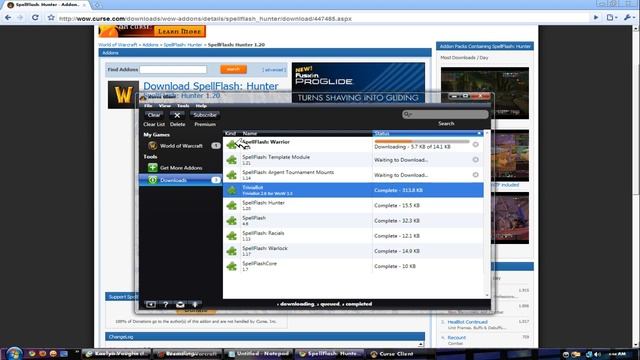
Task: Click the puzzle icon for SpellFlash: Warlock
Action: point(232,251)
